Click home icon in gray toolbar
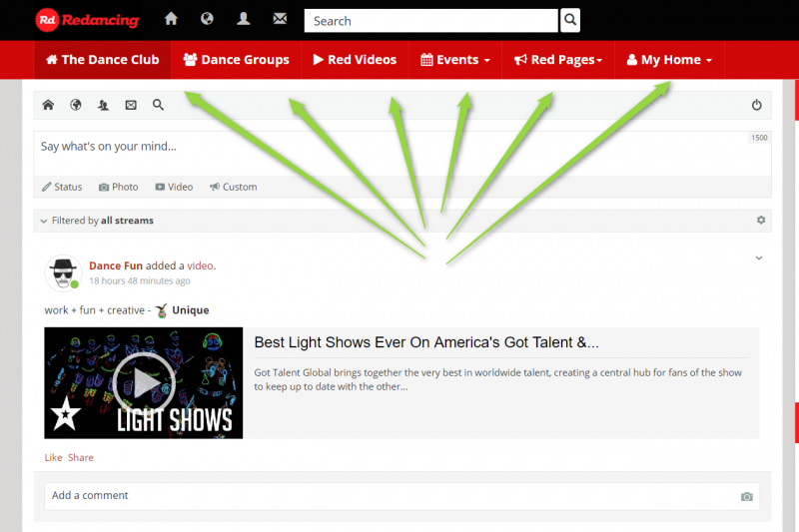799x532 pixels. pos(48,105)
